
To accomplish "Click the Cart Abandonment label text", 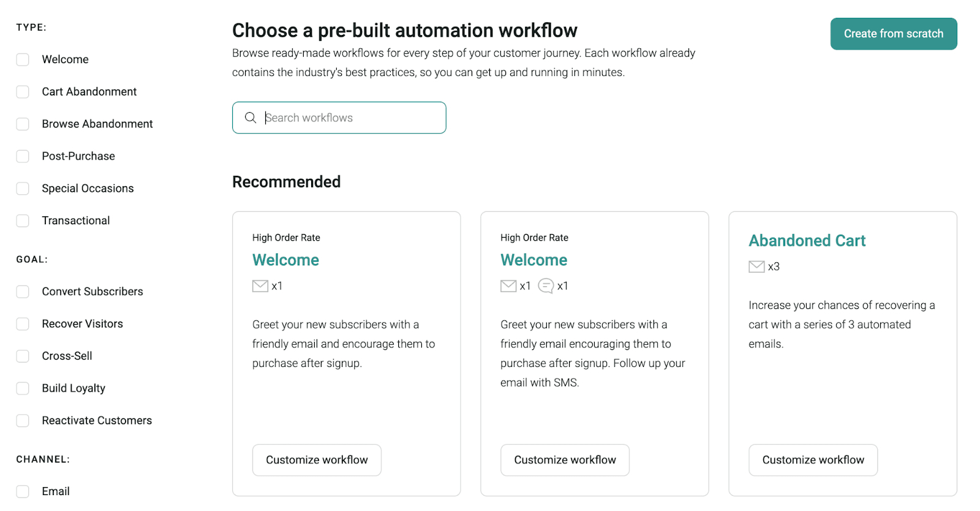I will tap(89, 92).
